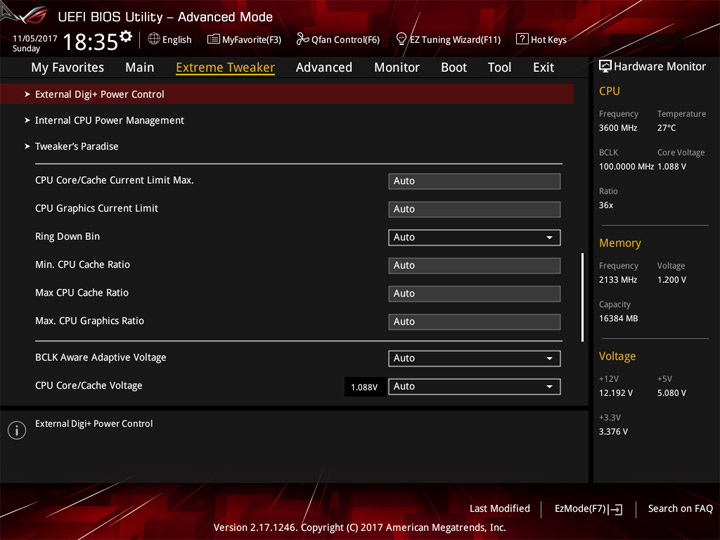Open Qfan Control fan icon

pos(302,39)
